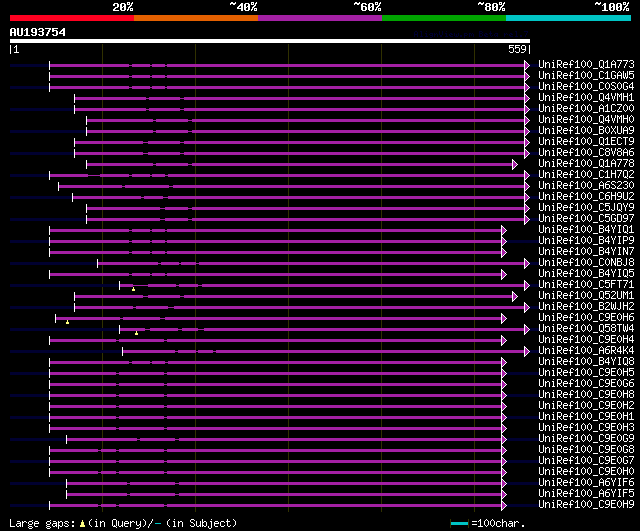The height and width of the screenshot is (531, 640).
Task: Select the UniRef100_C6H9U2 label
Action: pos(586,197)
